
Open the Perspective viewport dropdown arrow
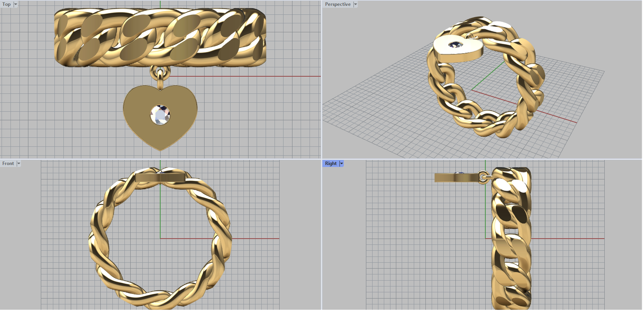click(355, 4)
